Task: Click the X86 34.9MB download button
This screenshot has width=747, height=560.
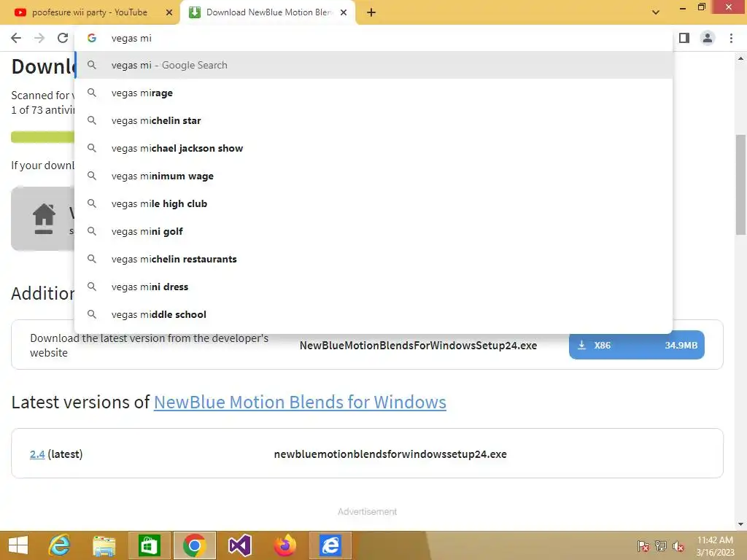Action: (636, 345)
